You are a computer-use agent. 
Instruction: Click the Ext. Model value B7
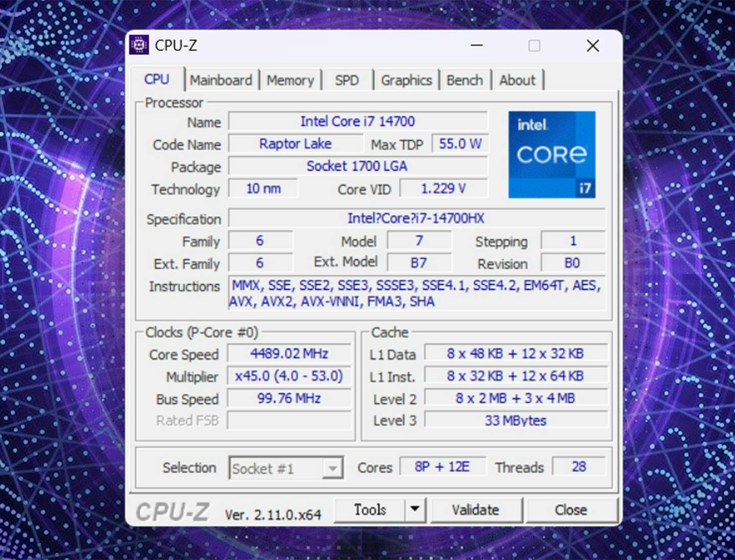[419, 263]
